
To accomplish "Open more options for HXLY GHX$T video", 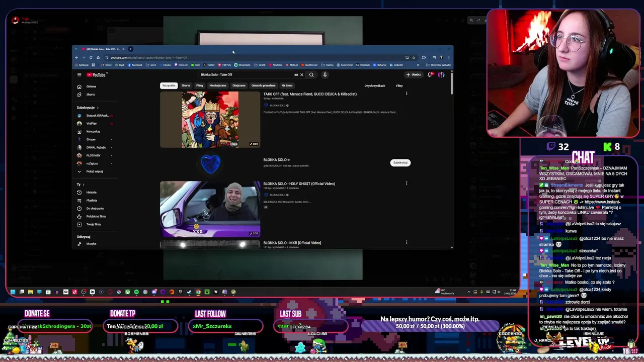I will [x=407, y=183].
